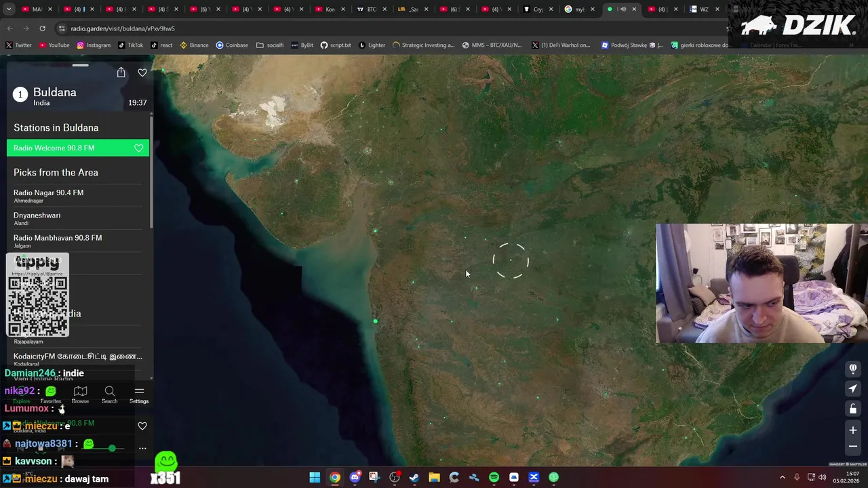Expand the socialfi bookmarks folder
Viewport: 868px width, 488px height.
coord(270,45)
